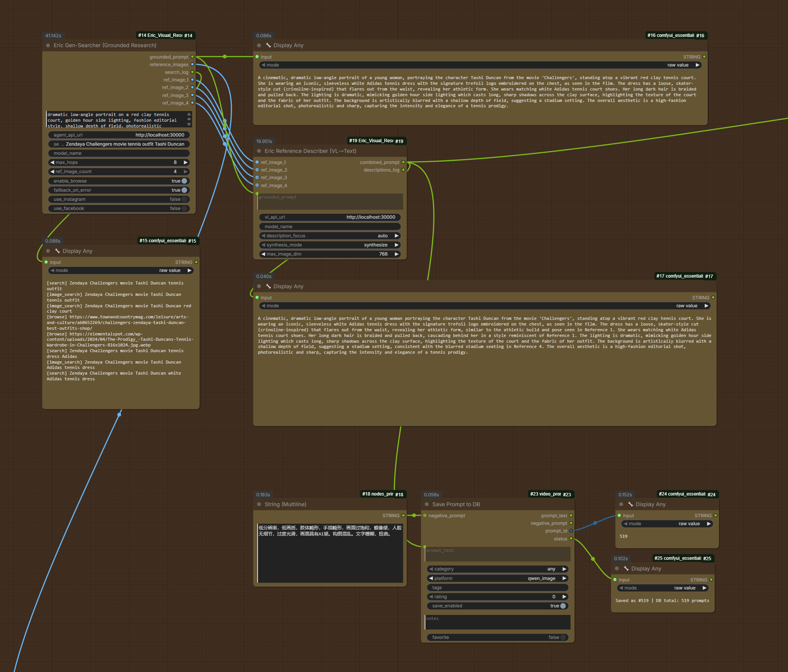Toggle use_facebook switch
Image resolution: width=788 pixels, height=672 pixels.
point(185,208)
